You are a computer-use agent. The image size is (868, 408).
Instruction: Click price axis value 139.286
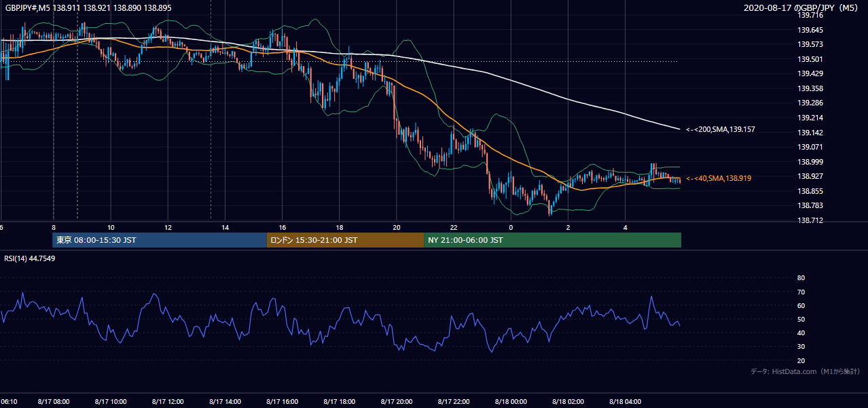point(810,103)
